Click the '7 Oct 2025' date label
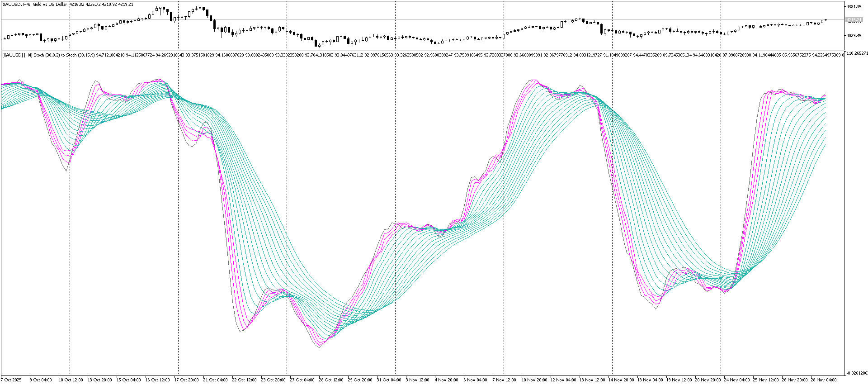The width and height of the screenshot is (868, 385). (x=11, y=380)
